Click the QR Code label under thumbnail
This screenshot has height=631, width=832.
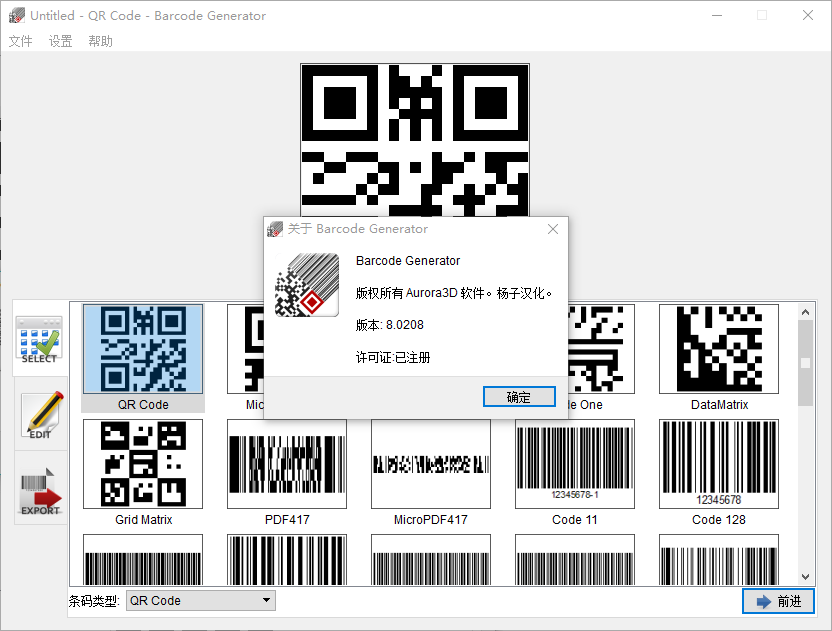tap(143, 404)
